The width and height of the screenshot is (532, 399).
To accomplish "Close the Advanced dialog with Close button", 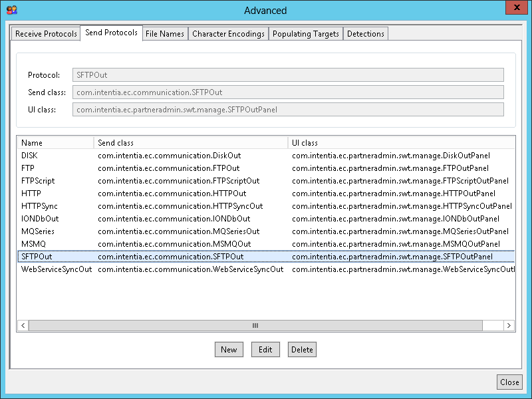I will (509, 382).
